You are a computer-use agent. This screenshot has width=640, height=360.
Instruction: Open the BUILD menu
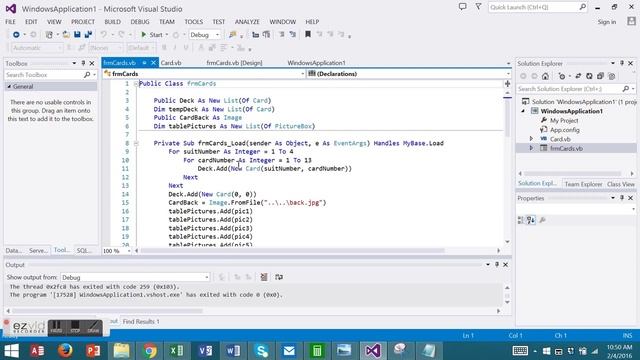(x=112, y=22)
